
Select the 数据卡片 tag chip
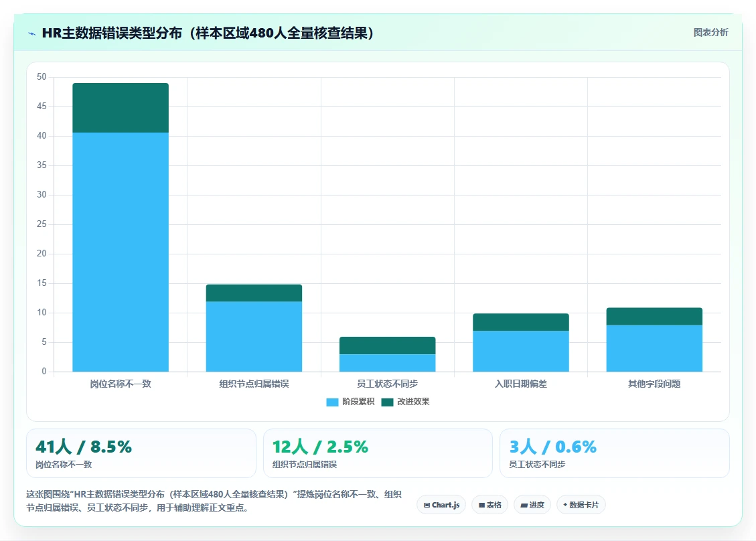581,505
